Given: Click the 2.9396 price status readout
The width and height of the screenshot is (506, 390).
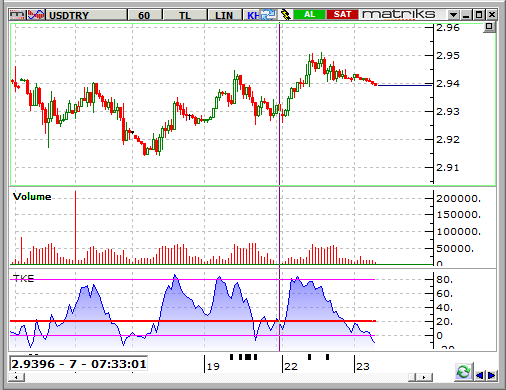Looking at the screenshot, I should tap(79, 364).
